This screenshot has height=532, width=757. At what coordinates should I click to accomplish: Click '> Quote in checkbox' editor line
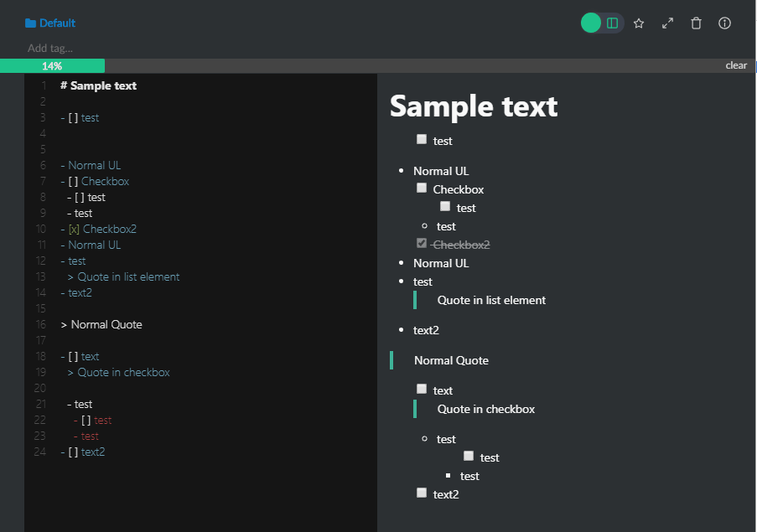tap(119, 372)
